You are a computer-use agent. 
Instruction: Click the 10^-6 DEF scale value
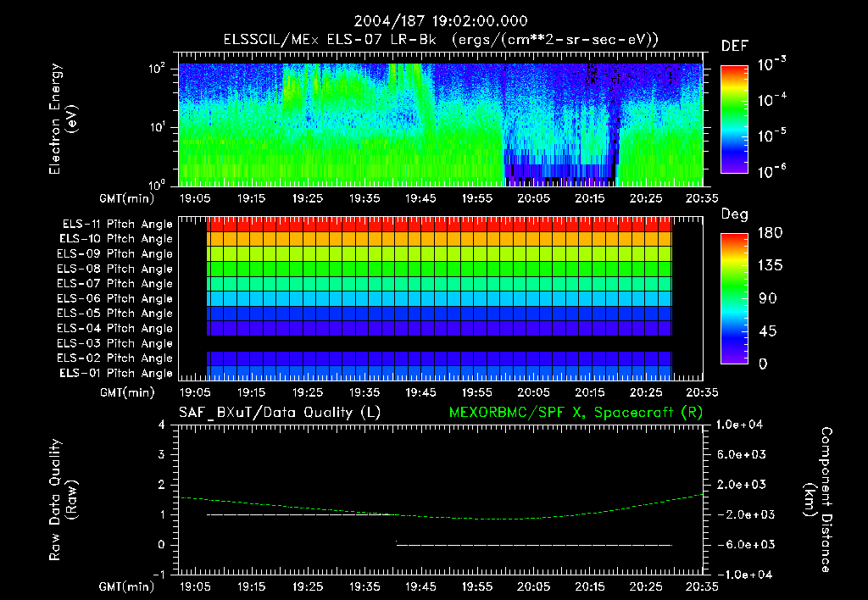[771, 171]
